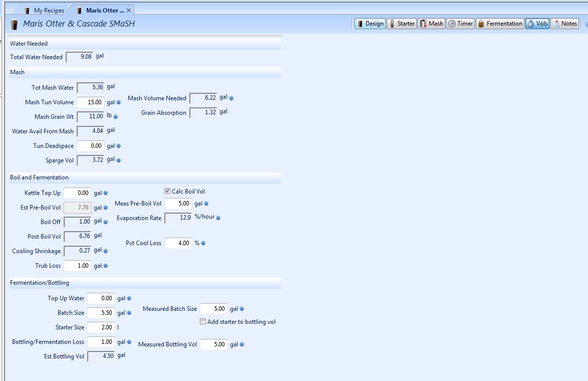The height and width of the screenshot is (381, 588).
Task: Click the Trub Loss input field
Action: (78, 266)
